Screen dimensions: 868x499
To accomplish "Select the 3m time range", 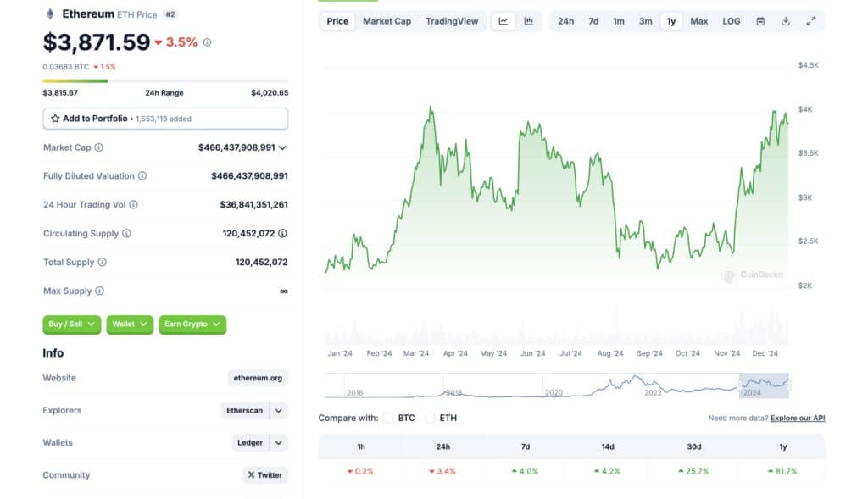I will click(x=645, y=21).
